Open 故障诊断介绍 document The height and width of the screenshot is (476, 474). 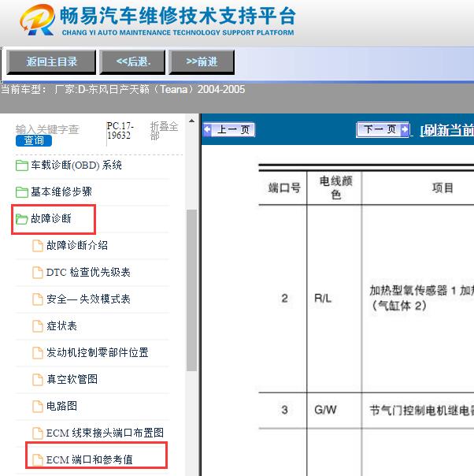pyautogui.click(x=77, y=245)
